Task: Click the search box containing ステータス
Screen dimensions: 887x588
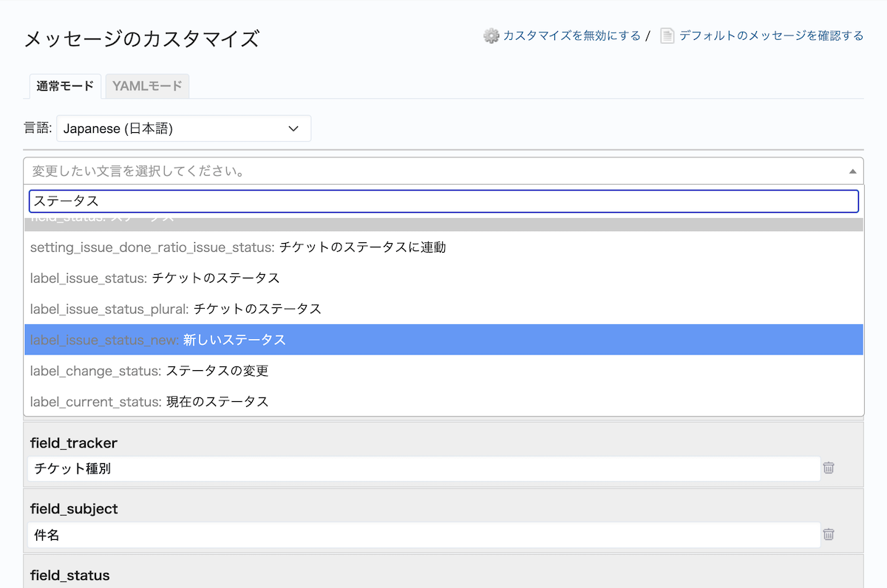Action: coord(443,201)
